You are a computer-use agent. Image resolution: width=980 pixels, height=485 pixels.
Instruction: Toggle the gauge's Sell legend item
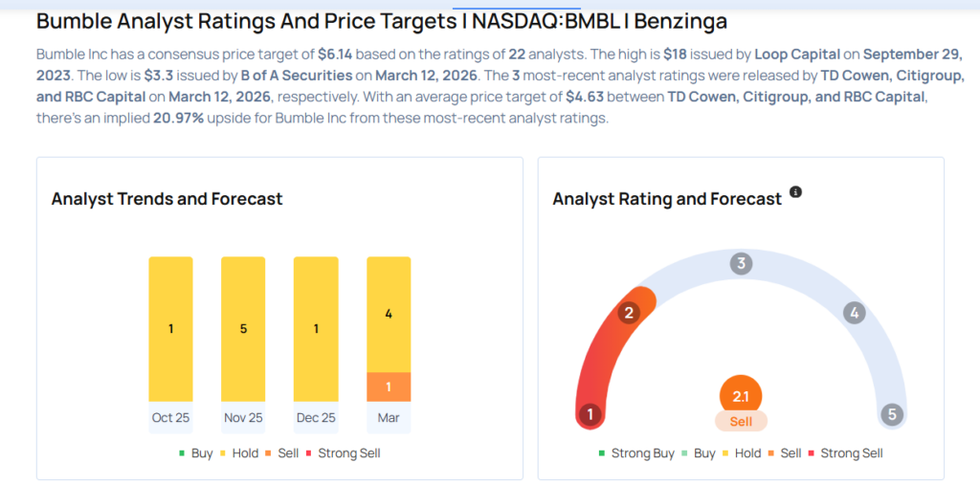(788, 453)
